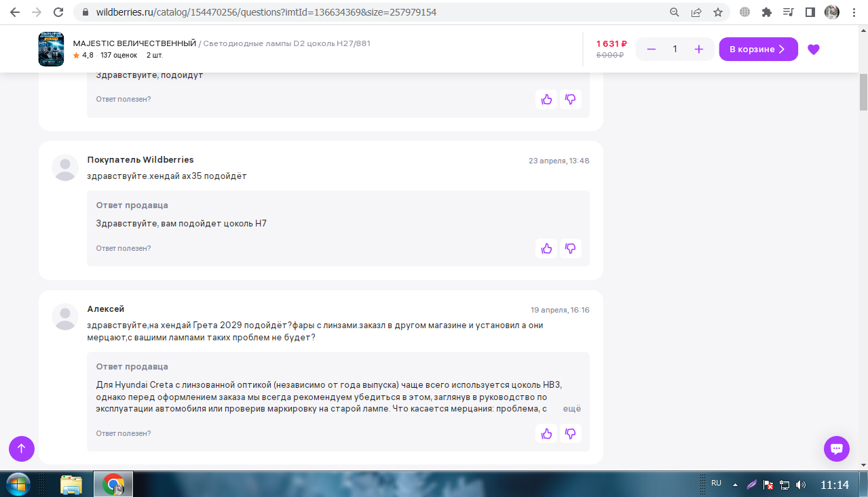This screenshot has height=497, width=868.
Task: Like the Hyundai Creta seller answer
Action: (x=546, y=433)
